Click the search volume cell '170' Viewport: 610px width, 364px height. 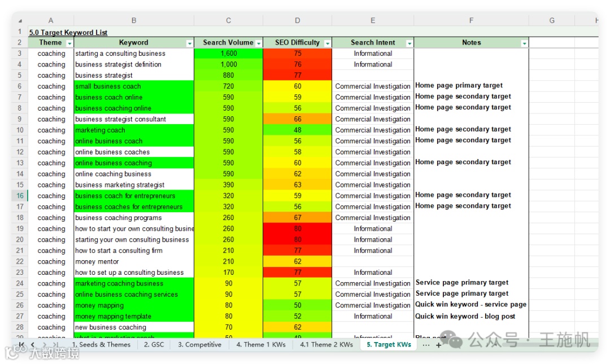228,273
